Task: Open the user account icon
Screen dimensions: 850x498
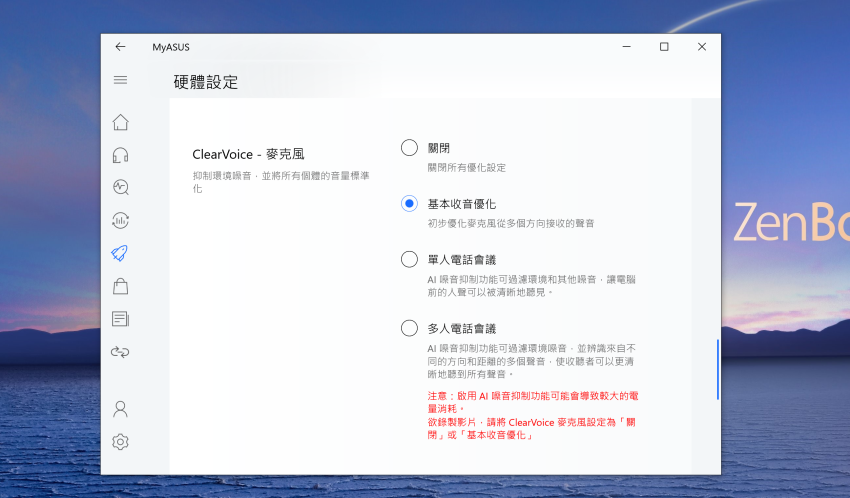Action: pyautogui.click(x=120, y=409)
